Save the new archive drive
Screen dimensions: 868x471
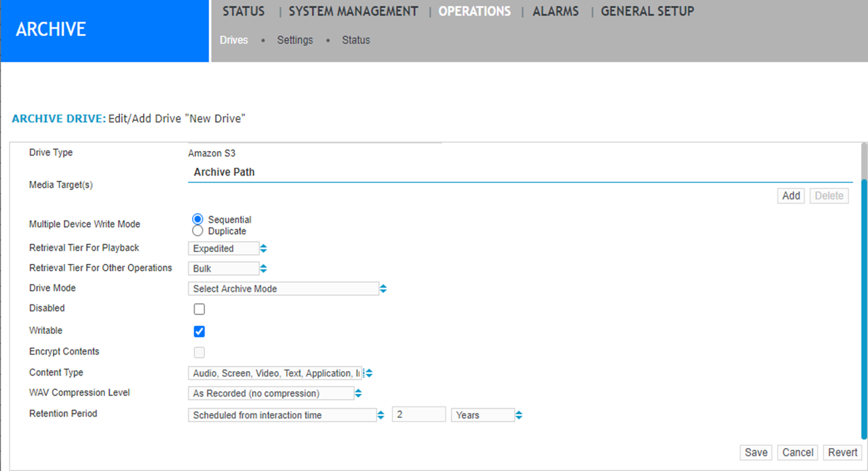pos(755,452)
